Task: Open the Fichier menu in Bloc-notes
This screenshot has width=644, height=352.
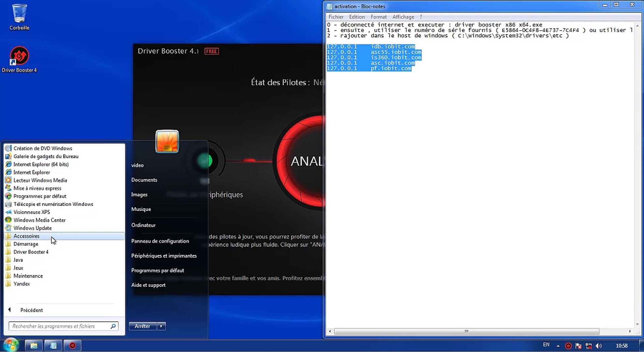Action: 336,17
